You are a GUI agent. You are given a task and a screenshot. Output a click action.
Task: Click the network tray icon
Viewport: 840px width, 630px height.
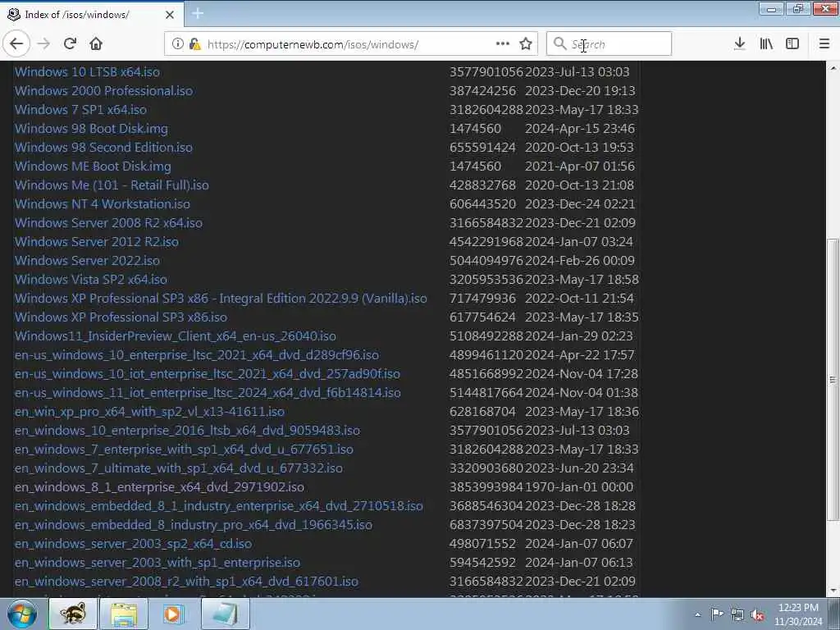(x=737, y=614)
